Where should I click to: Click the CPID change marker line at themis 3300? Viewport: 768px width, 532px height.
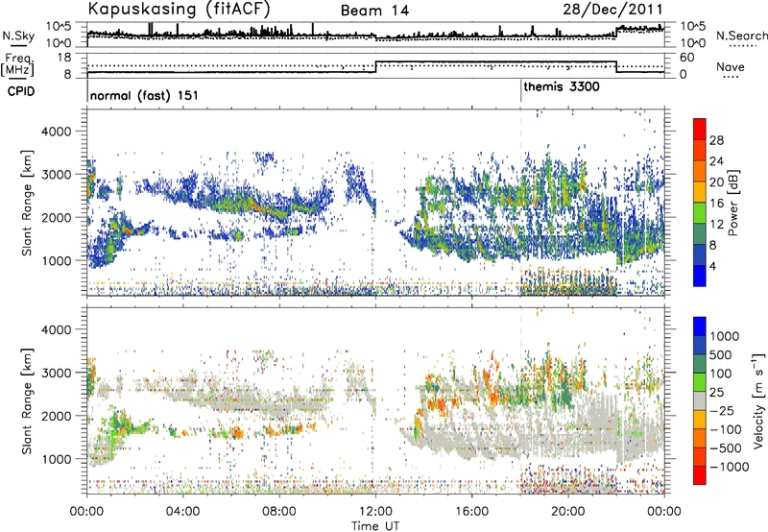click(520, 91)
